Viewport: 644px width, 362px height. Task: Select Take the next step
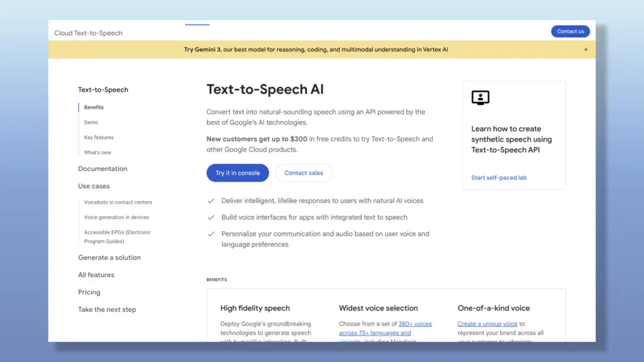107,309
